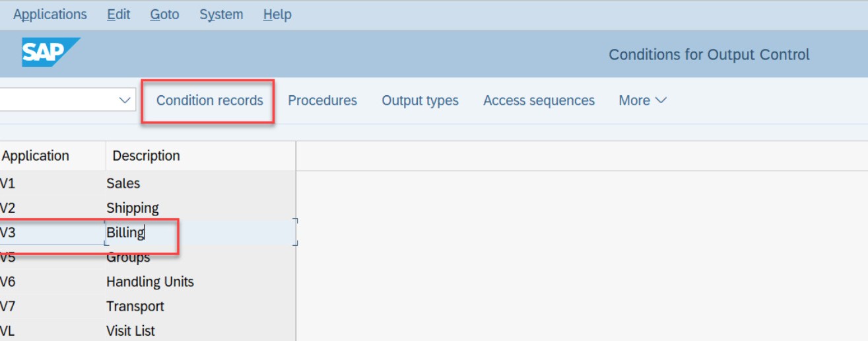Select the Transport application row
This screenshot has height=341, width=868.
[x=148, y=306]
